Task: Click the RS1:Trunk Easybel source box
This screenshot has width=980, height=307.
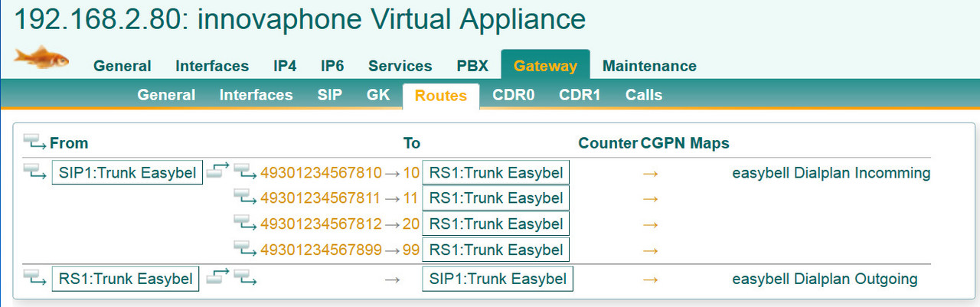Action: [x=126, y=279]
